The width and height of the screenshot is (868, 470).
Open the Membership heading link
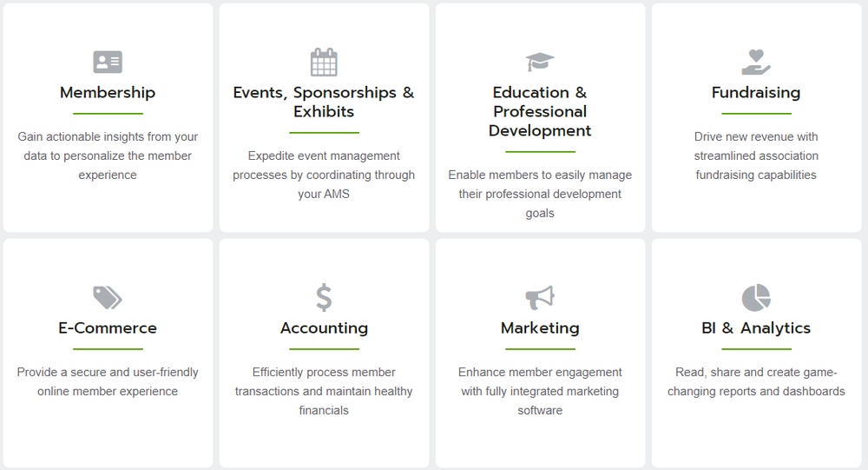pos(108,93)
